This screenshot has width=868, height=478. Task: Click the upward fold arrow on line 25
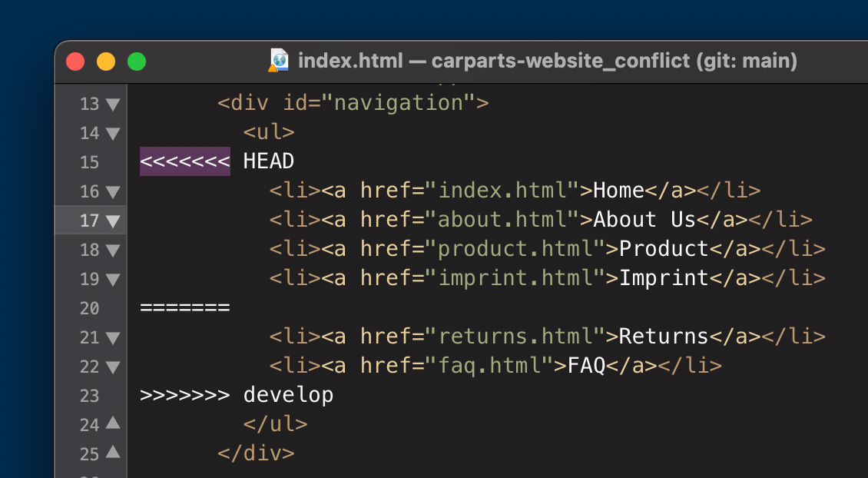click(113, 452)
